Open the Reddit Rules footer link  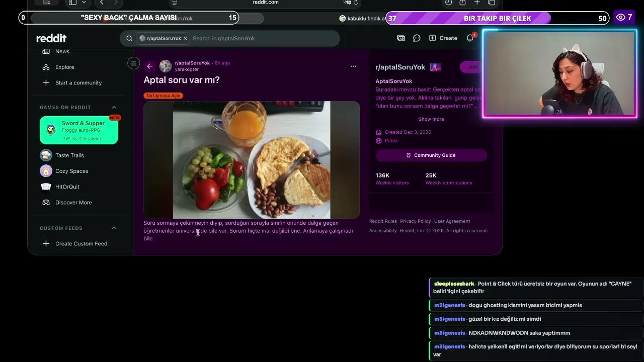(x=383, y=221)
